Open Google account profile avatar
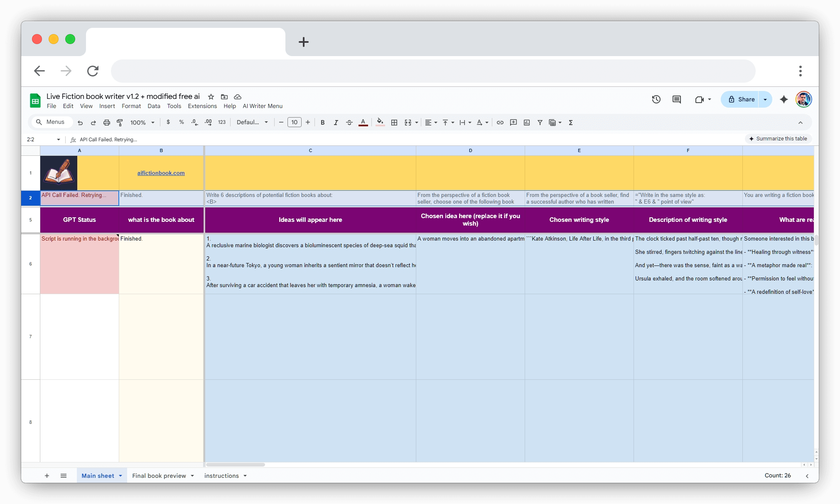Image resolution: width=840 pixels, height=504 pixels. click(x=804, y=99)
